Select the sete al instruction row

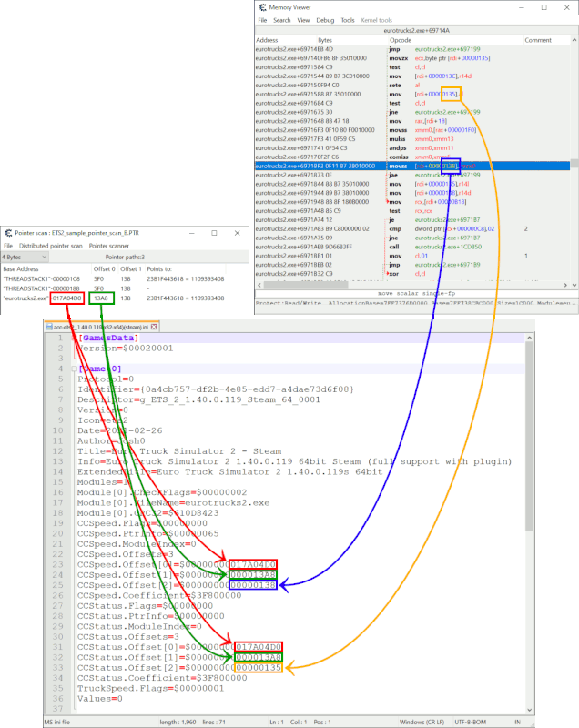coord(412,85)
